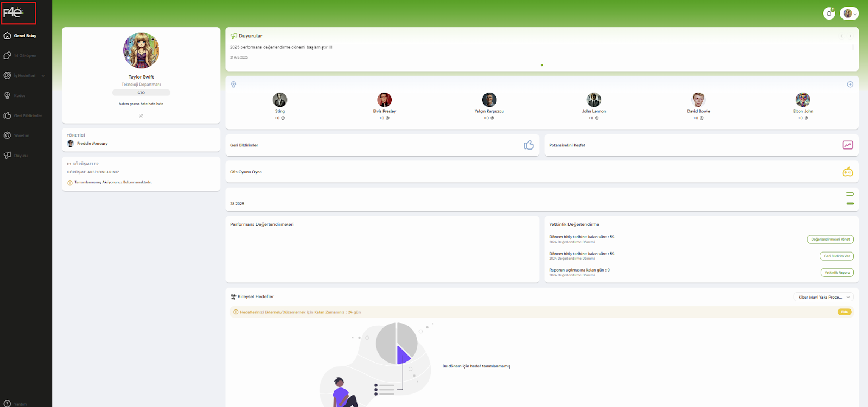Image resolution: width=868 pixels, height=407 pixels.
Task: Click the kudos icon under Elvis Presley
Action: [x=387, y=118]
